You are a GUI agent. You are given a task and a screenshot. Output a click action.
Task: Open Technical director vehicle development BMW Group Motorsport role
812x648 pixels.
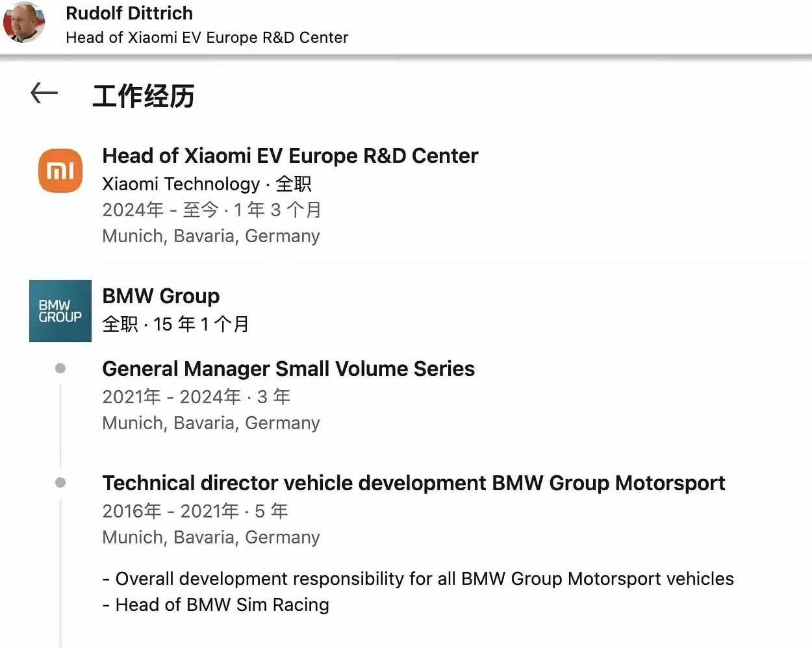(x=414, y=483)
